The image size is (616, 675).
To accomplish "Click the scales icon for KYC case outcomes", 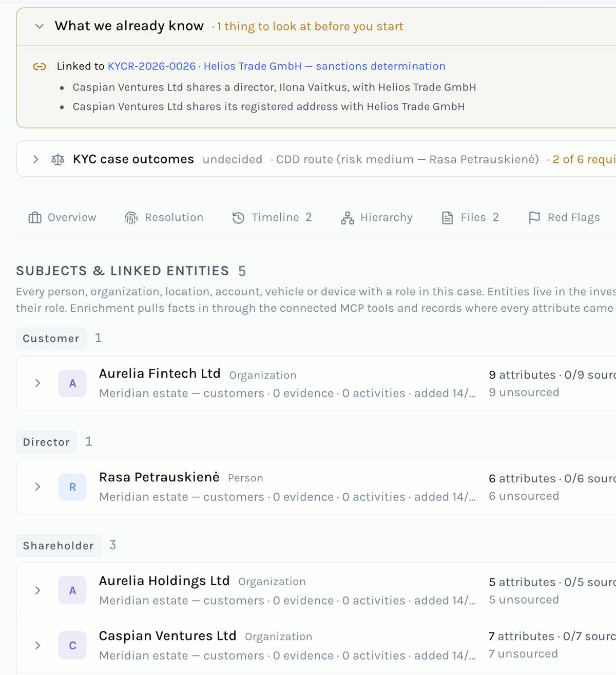I will point(58,159).
